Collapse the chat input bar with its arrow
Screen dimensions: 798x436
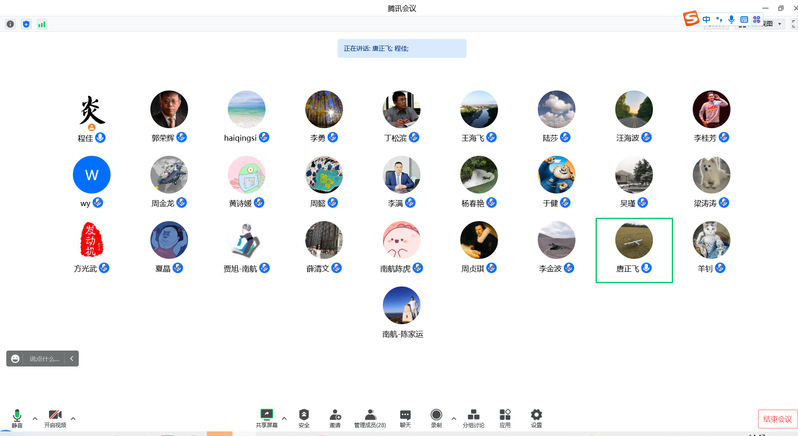[71, 358]
